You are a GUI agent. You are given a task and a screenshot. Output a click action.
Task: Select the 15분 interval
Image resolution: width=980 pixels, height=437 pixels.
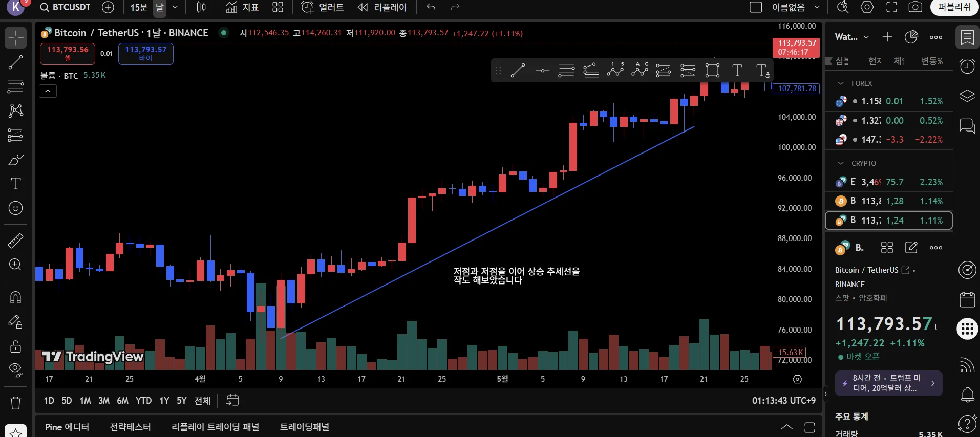[139, 7]
